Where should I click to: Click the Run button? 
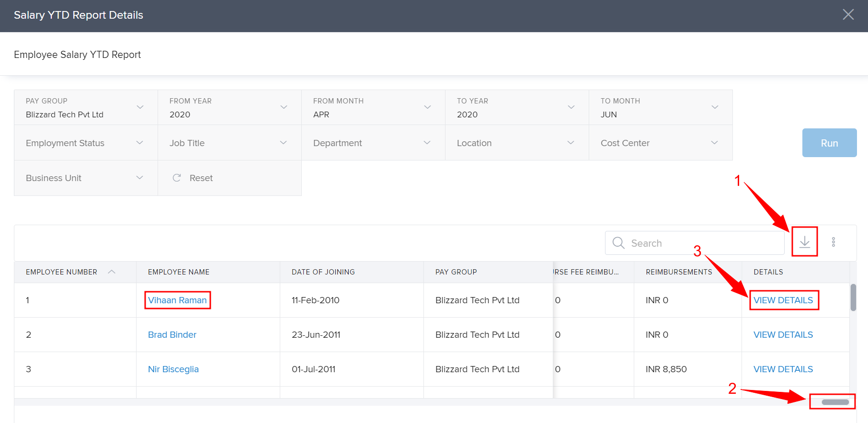(829, 143)
